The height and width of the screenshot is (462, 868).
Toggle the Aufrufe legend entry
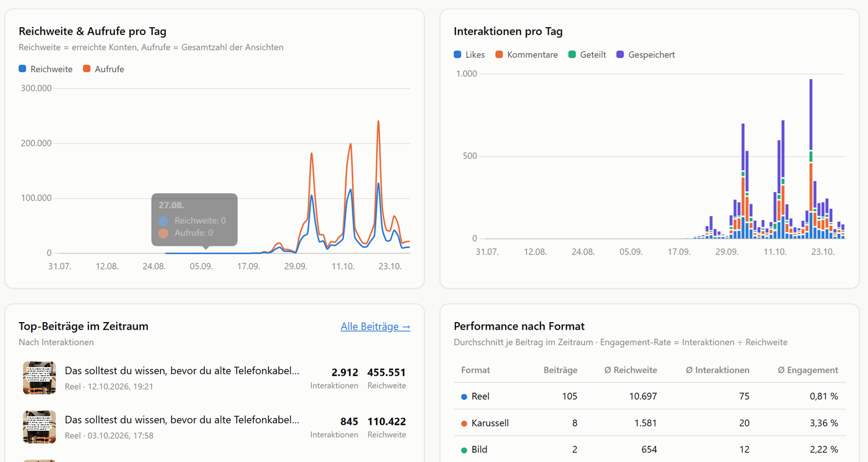104,69
